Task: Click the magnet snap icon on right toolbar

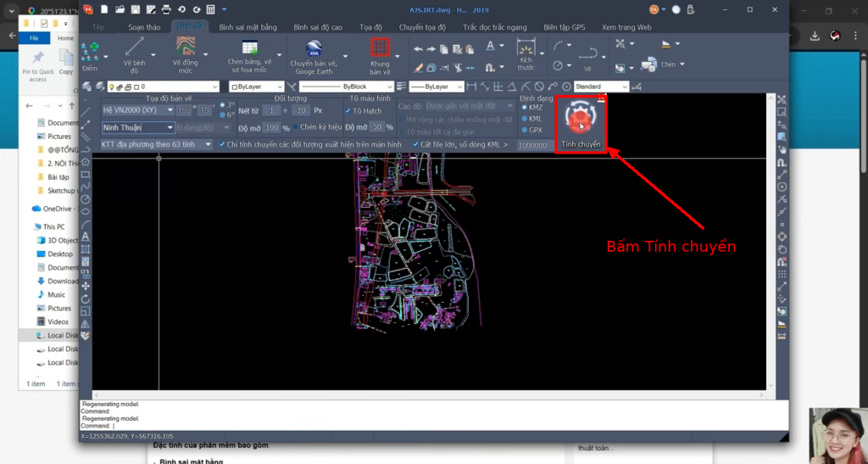Action: (x=782, y=163)
